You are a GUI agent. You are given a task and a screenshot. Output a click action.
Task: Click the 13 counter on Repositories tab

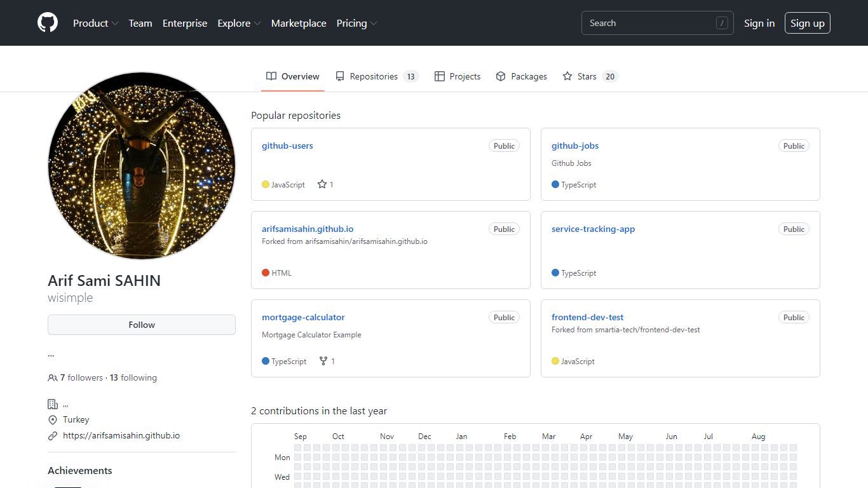tap(411, 76)
